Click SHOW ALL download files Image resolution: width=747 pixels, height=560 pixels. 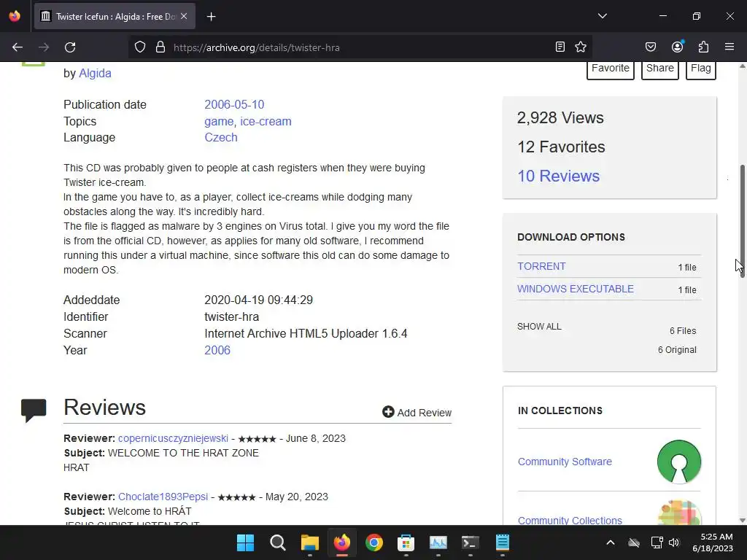(x=539, y=327)
